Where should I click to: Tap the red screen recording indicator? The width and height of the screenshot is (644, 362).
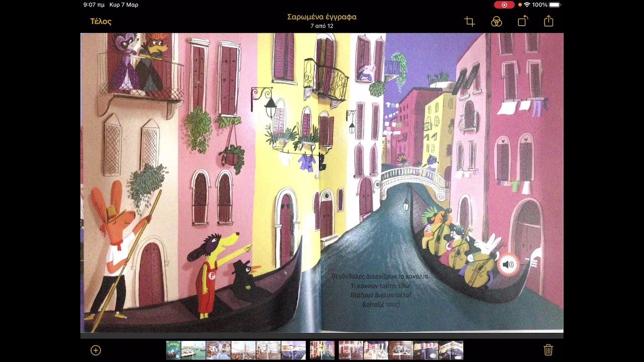[x=504, y=5]
